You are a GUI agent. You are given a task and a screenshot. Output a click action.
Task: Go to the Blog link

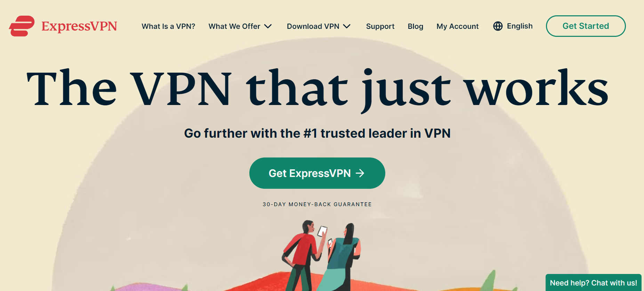(x=416, y=26)
